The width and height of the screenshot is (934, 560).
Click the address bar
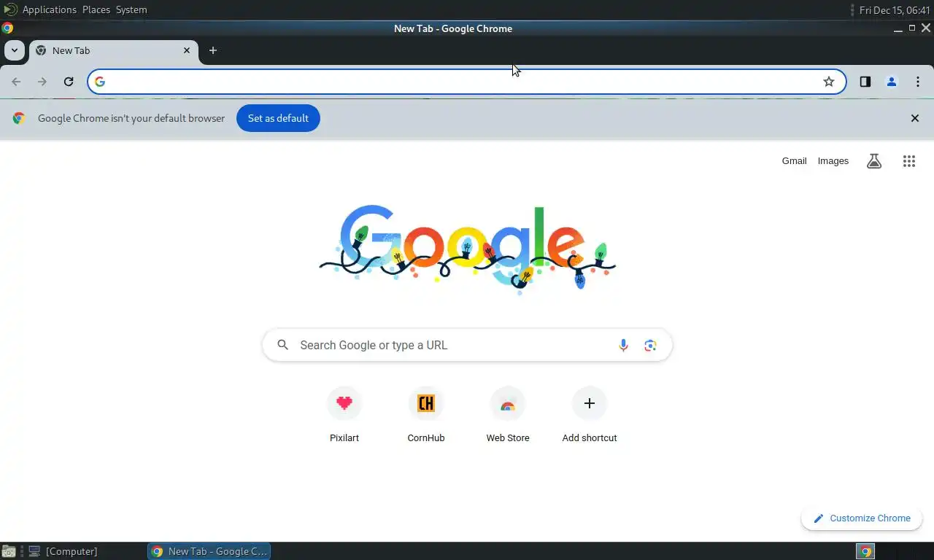(467, 82)
